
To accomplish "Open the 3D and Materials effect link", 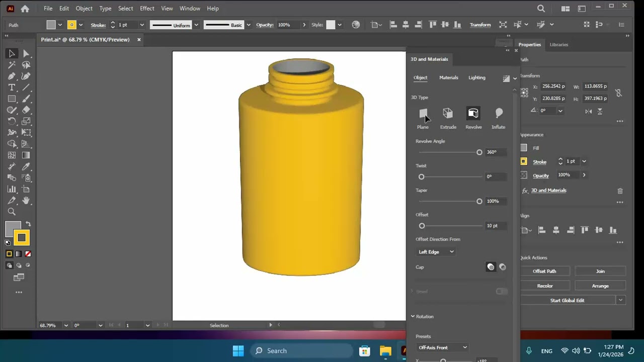I will (549, 191).
